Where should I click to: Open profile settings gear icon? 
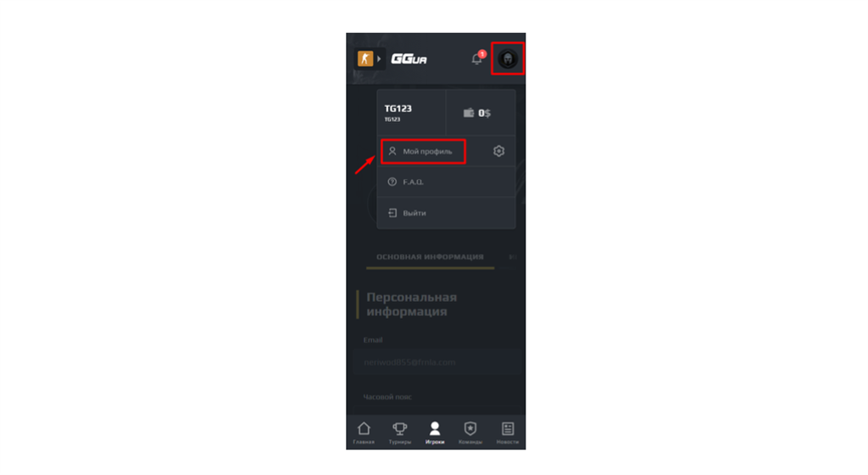click(498, 151)
